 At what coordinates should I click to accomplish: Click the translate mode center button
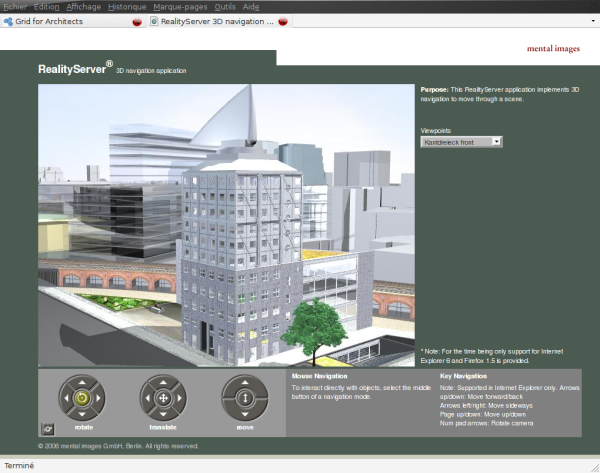(x=162, y=398)
